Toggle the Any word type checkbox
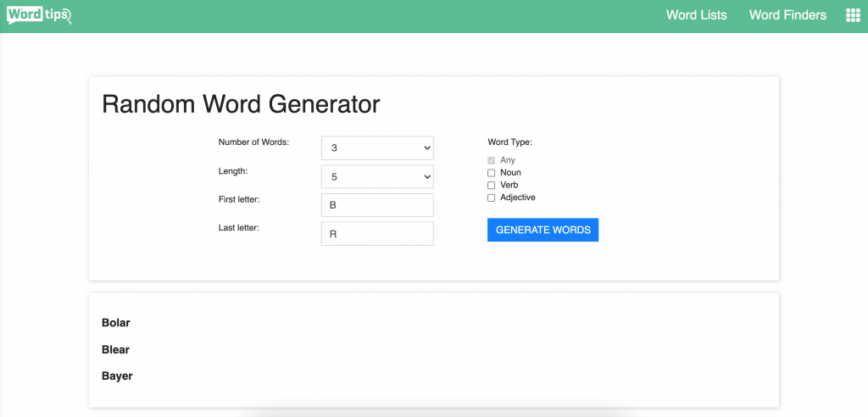Viewport: 868px width, 417px height. (x=492, y=160)
